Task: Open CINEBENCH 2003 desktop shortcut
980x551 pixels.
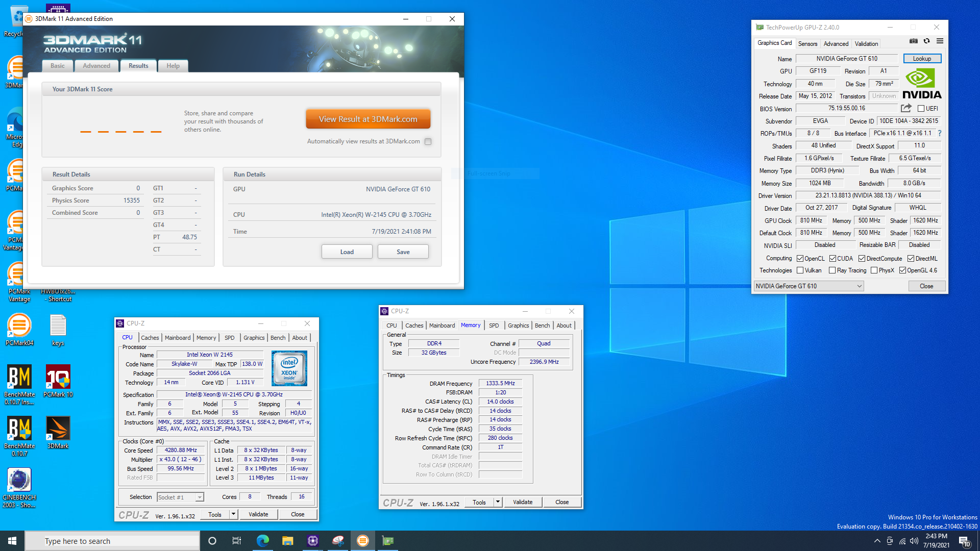Action: [x=19, y=488]
